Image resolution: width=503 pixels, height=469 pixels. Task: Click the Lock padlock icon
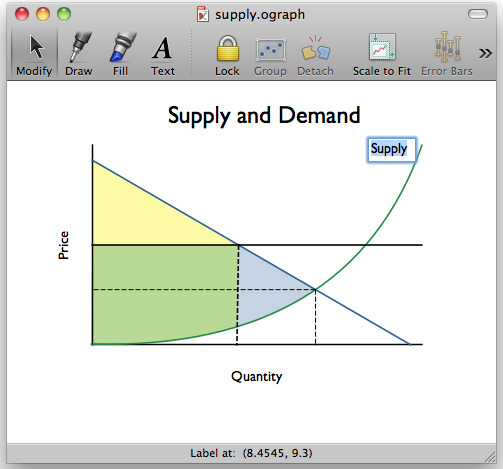(228, 48)
